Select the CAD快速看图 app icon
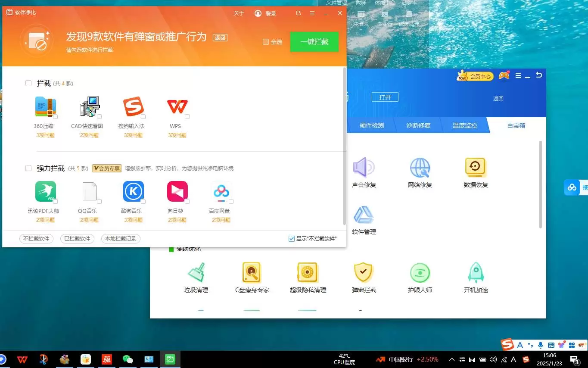 click(90, 106)
